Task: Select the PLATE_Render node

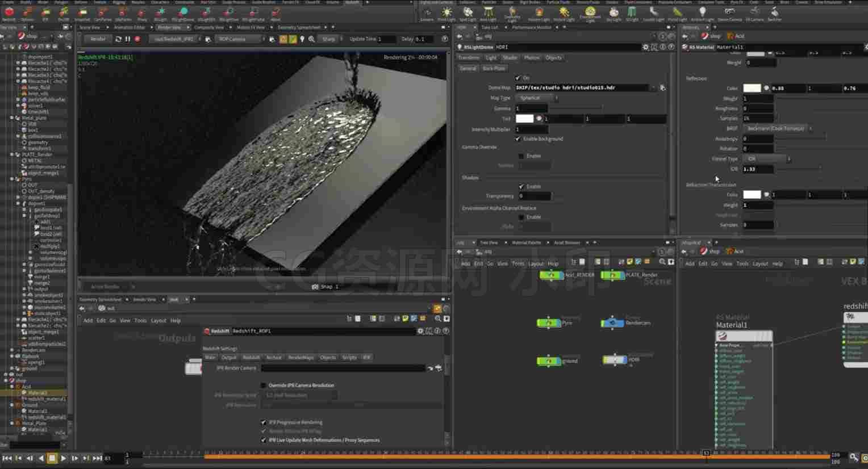Action: (612, 275)
